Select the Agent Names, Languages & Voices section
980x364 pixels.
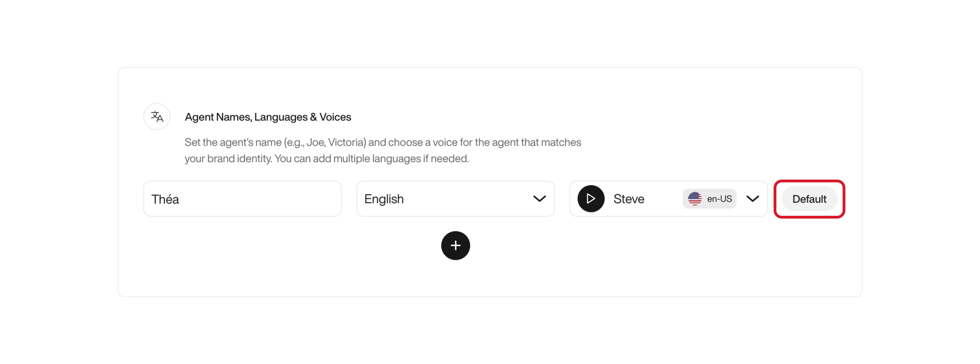pyautogui.click(x=268, y=117)
